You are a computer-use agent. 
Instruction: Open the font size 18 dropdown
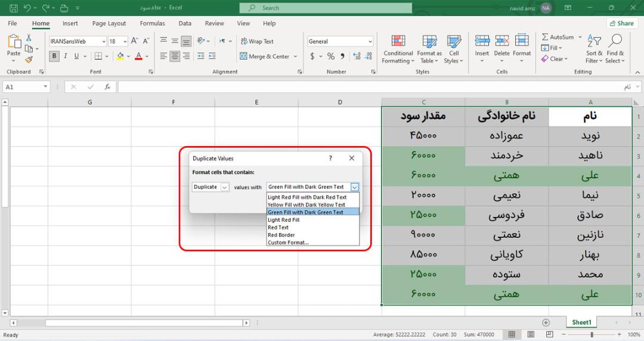[x=125, y=42]
